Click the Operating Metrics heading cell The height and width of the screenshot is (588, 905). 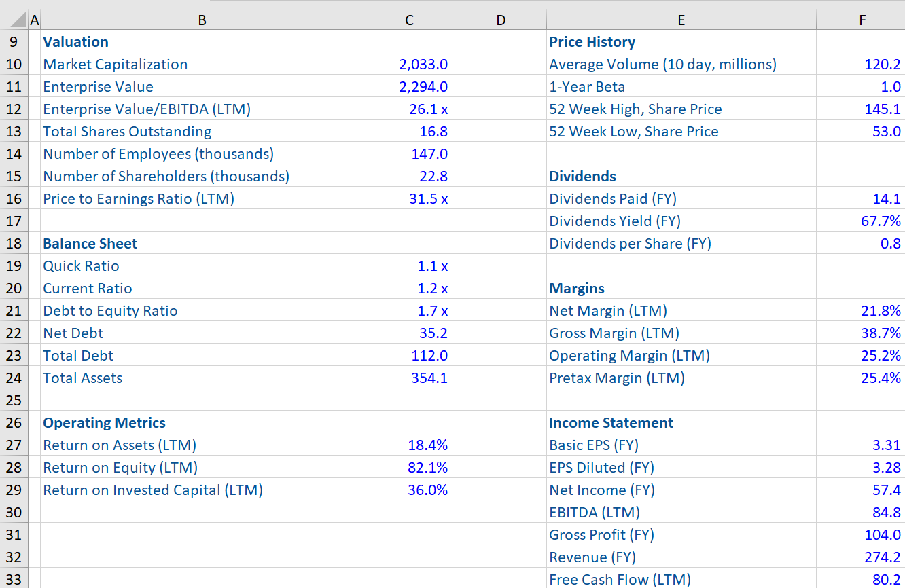[104, 423]
